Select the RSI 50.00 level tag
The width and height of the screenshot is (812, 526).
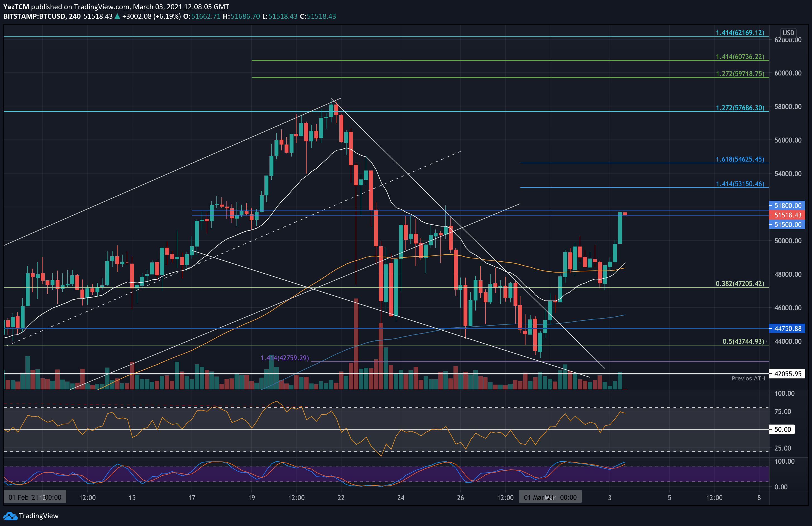pyautogui.click(x=782, y=429)
